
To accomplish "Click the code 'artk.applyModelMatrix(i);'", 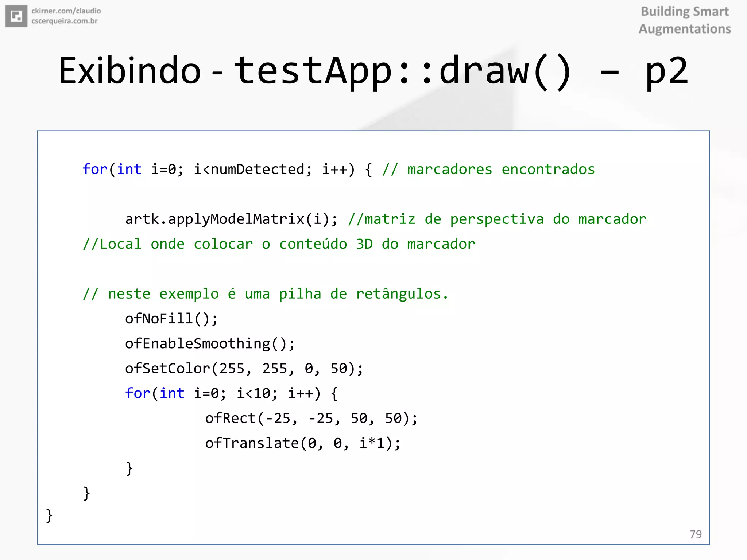I will click(232, 219).
